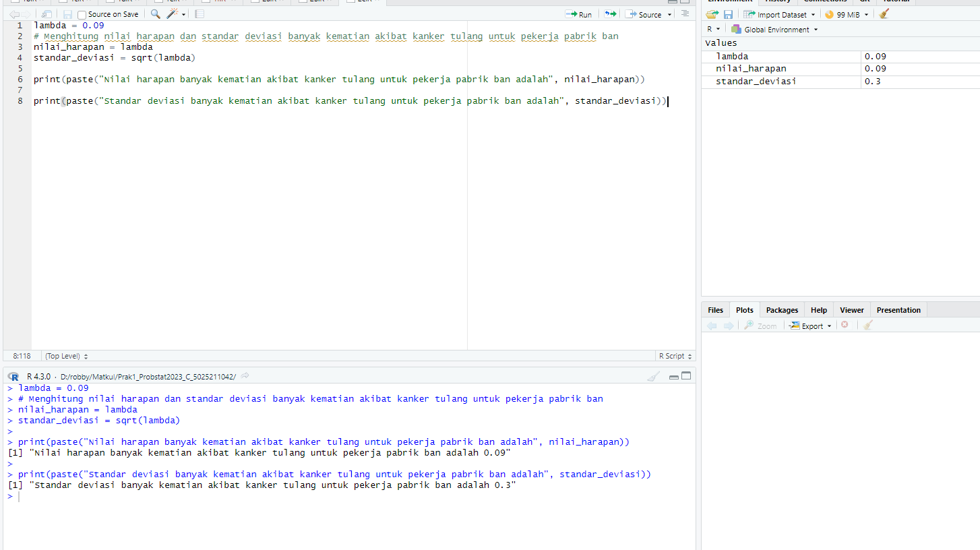
Task: Save the current R script
Action: 67,14
